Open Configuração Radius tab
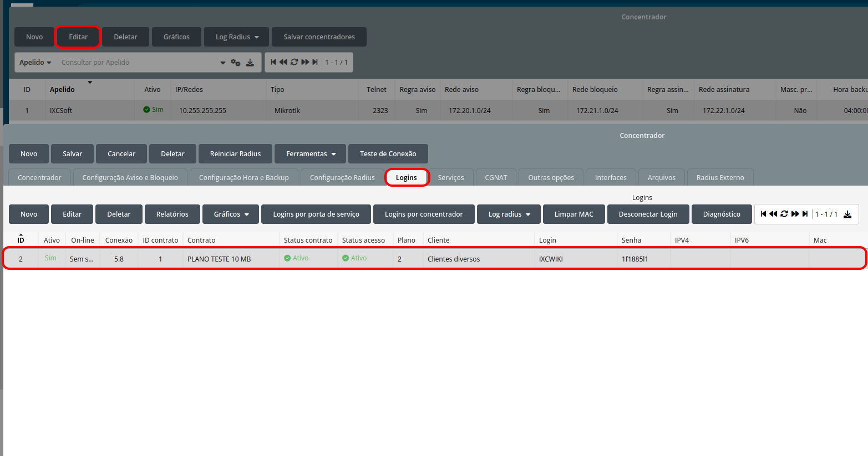 342,177
